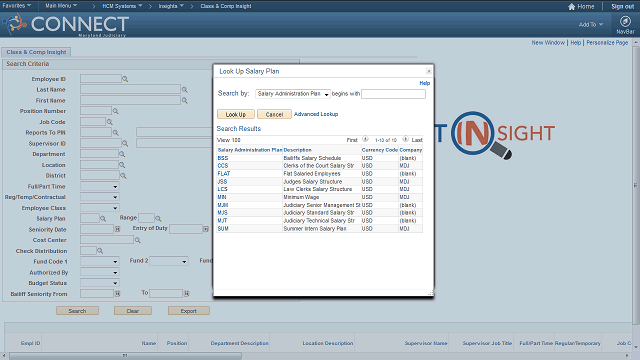
Task: Open the Cost Center lookup magnifier
Action: coord(138,240)
